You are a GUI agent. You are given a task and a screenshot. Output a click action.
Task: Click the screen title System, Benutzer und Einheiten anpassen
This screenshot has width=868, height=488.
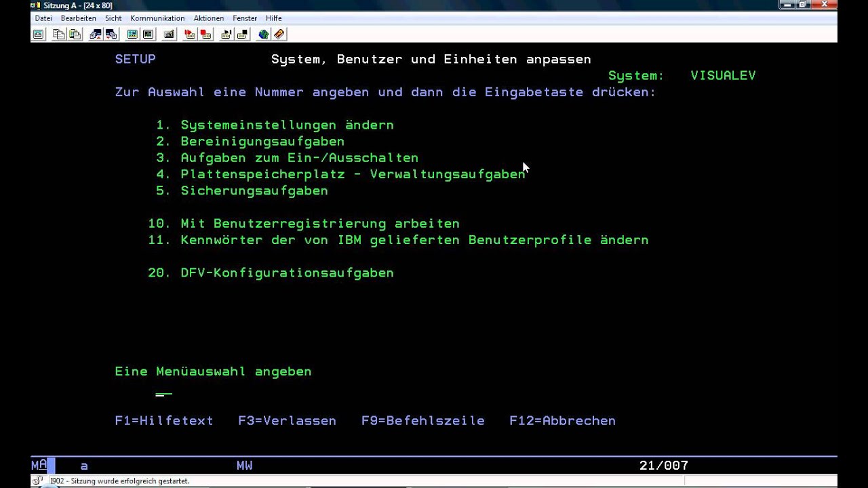pyautogui.click(x=431, y=60)
